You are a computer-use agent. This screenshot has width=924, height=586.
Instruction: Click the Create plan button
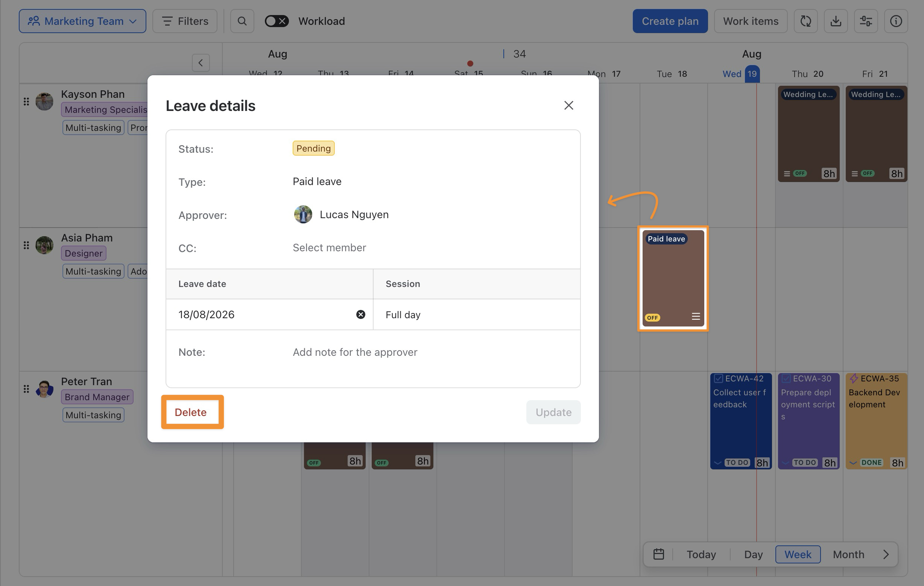pos(670,21)
